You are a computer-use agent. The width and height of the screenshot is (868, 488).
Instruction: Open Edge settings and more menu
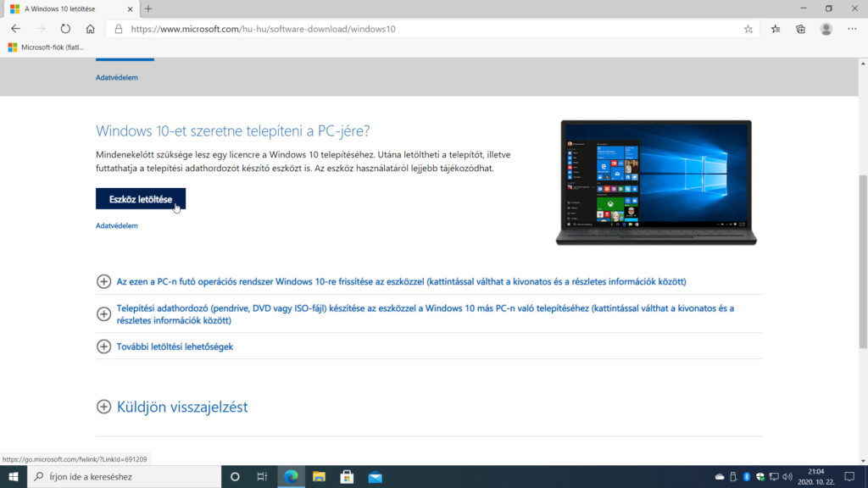pyautogui.click(x=852, y=29)
